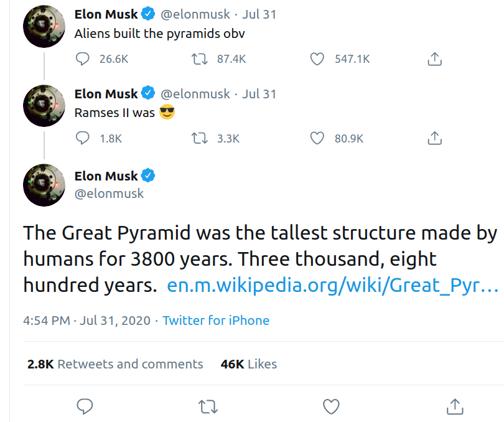View the 2.8K Retweets and comments list
Viewport: 504px width, 422px height.
115,364
